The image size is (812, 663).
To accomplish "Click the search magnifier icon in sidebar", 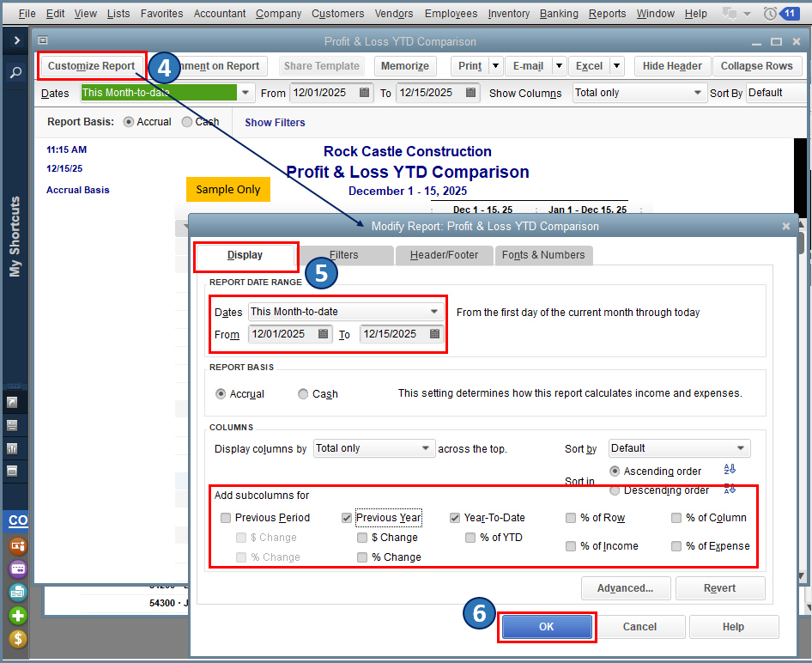I will (x=16, y=72).
